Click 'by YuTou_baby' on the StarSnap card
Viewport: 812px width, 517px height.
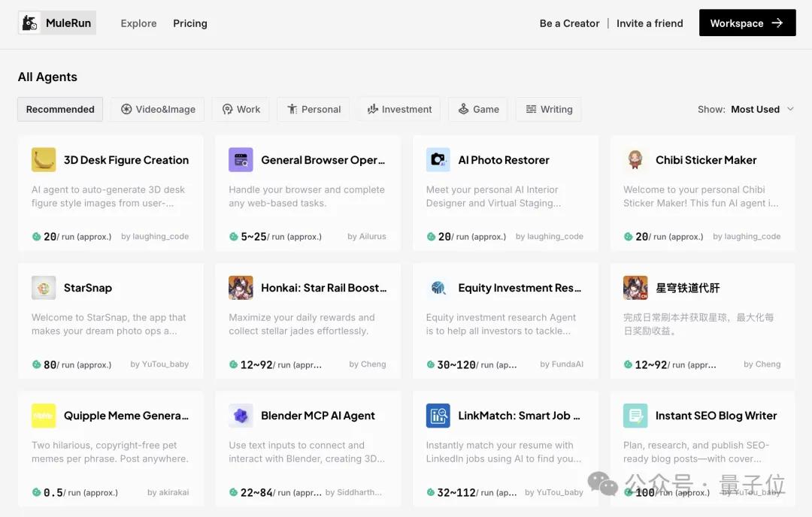click(x=159, y=364)
